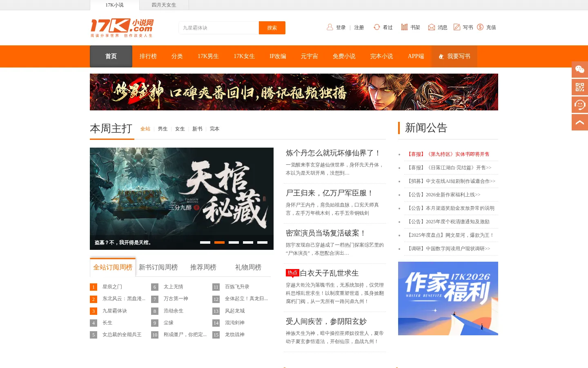The height and width of the screenshot is (368, 588).
Task: Click the 注册 link
Action: (359, 27)
